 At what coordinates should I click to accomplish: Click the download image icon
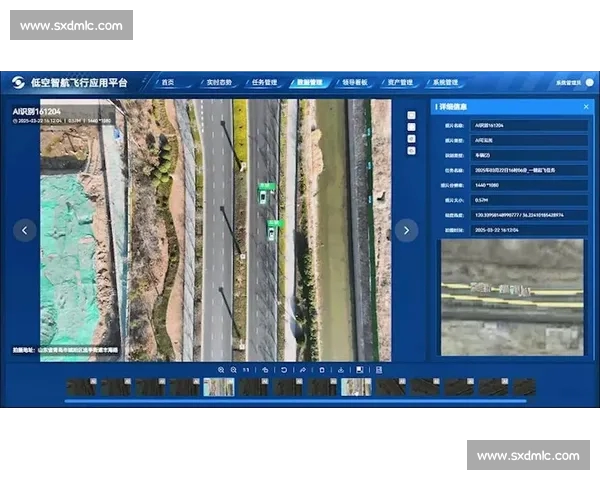click(x=341, y=369)
